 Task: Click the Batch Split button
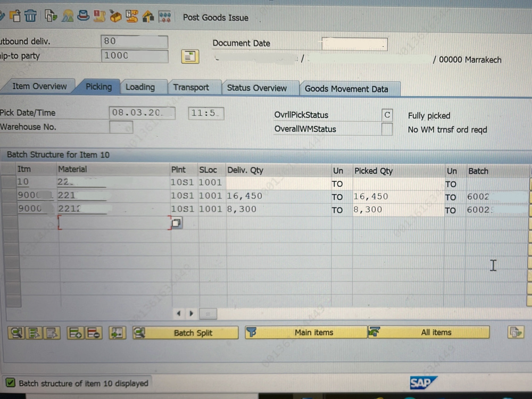click(185, 333)
